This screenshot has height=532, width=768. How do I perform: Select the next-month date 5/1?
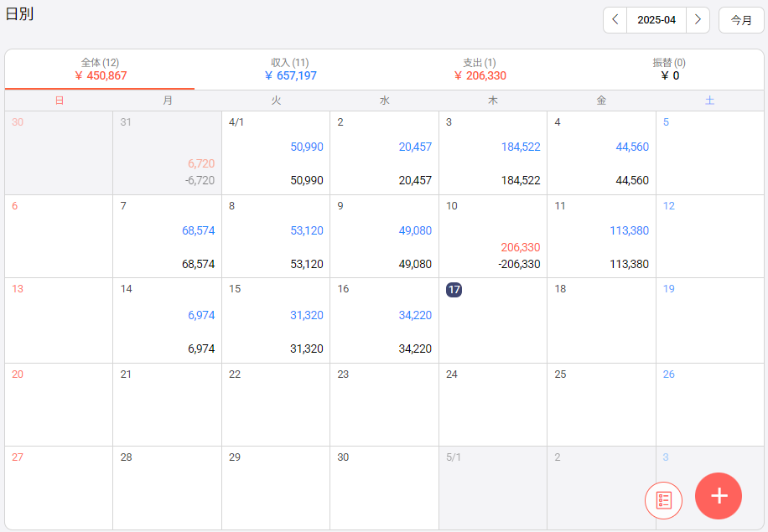coord(493,488)
